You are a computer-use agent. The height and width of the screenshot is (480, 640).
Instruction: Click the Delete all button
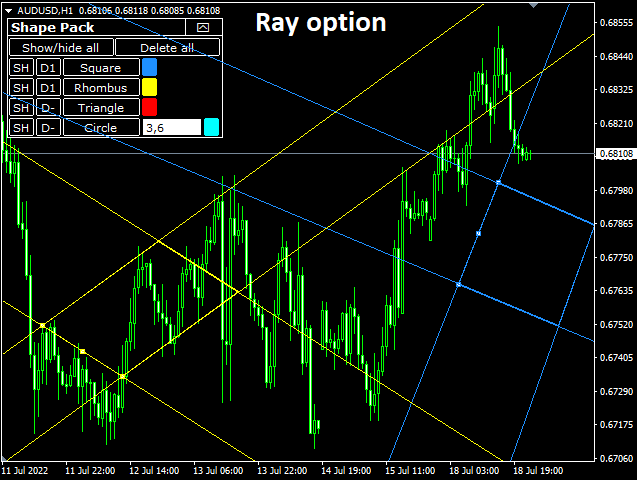pos(167,47)
